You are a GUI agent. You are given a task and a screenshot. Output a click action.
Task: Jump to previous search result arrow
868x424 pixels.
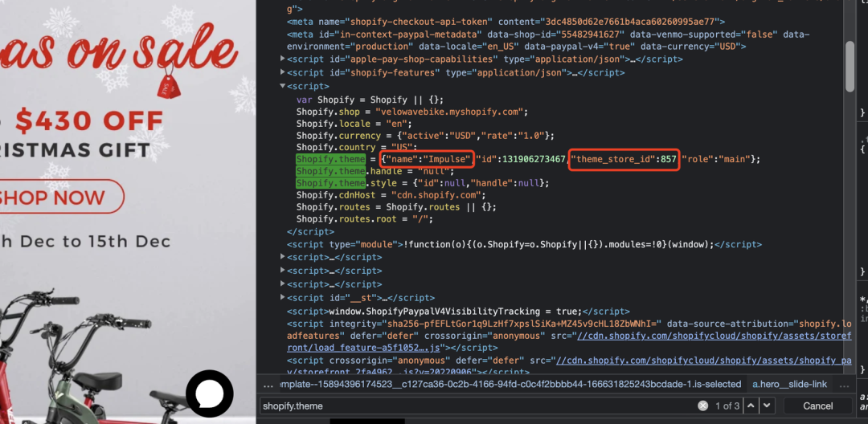751,406
